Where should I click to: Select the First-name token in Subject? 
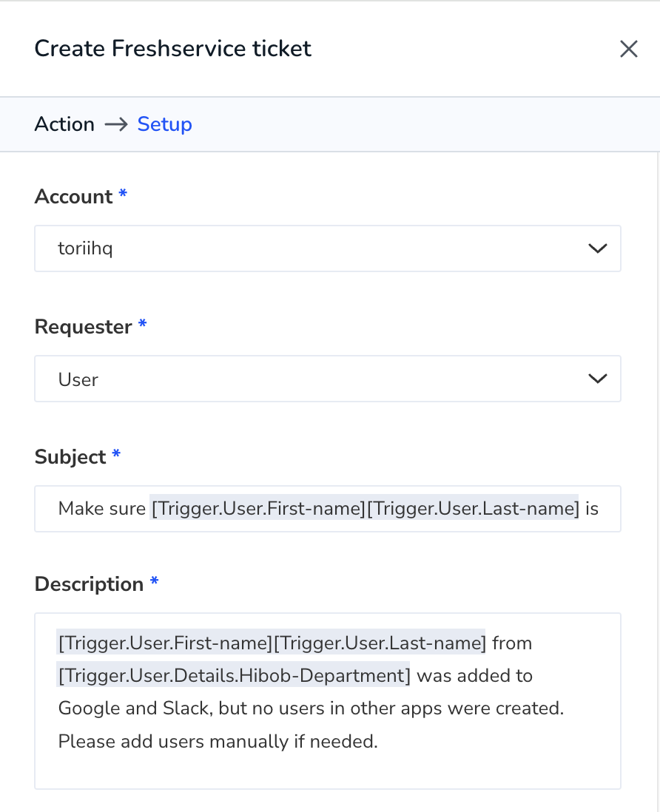(x=258, y=509)
